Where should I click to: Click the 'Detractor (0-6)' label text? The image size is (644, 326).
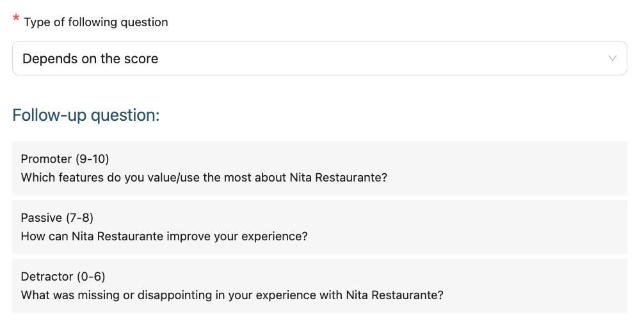coord(63,277)
